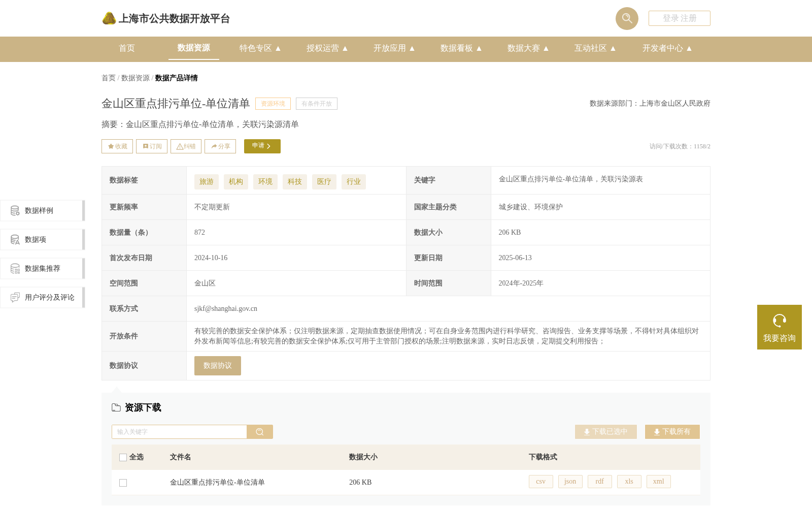This screenshot has width=812, height=508.
Task: Click the 数据量 value 872
Action: 200,233
